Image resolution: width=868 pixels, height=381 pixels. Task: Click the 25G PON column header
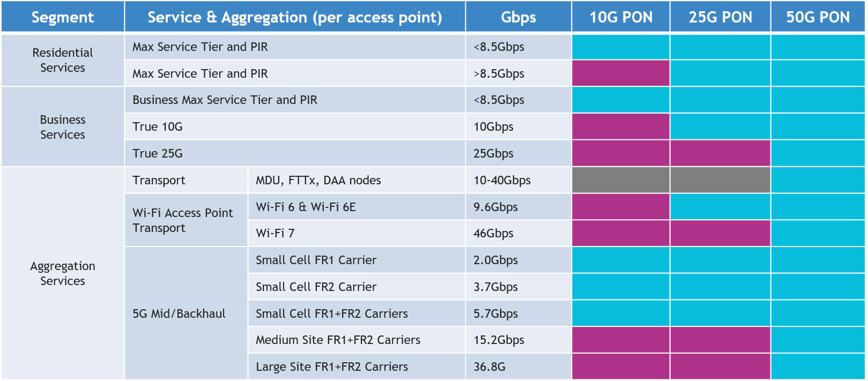pyautogui.click(x=721, y=17)
